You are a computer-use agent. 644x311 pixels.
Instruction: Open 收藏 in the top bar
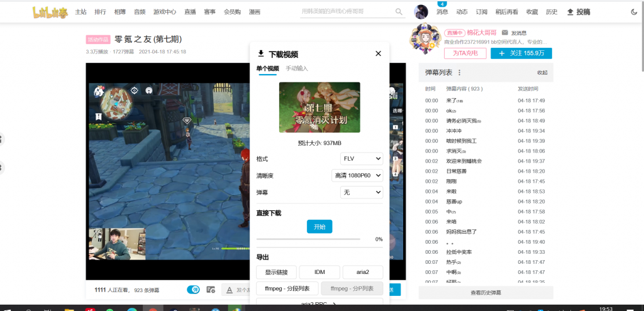532,12
